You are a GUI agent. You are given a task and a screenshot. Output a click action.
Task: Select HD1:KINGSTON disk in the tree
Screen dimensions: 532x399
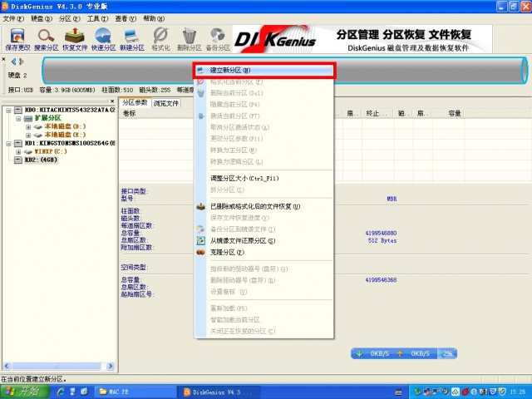click(x=70, y=143)
